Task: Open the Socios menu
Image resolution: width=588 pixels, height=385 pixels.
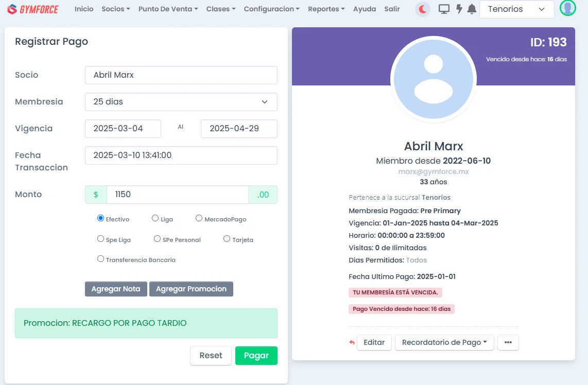Action: click(115, 9)
